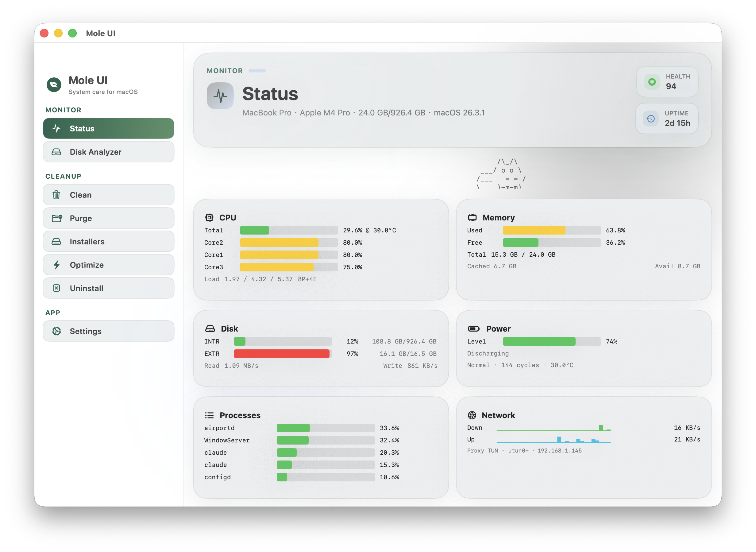
Task: Click the airportd process bar
Action: 326,428
